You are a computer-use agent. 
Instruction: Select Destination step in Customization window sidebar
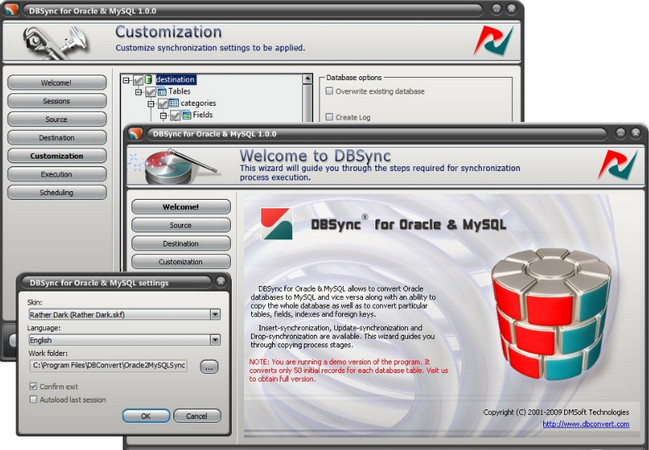tap(57, 137)
